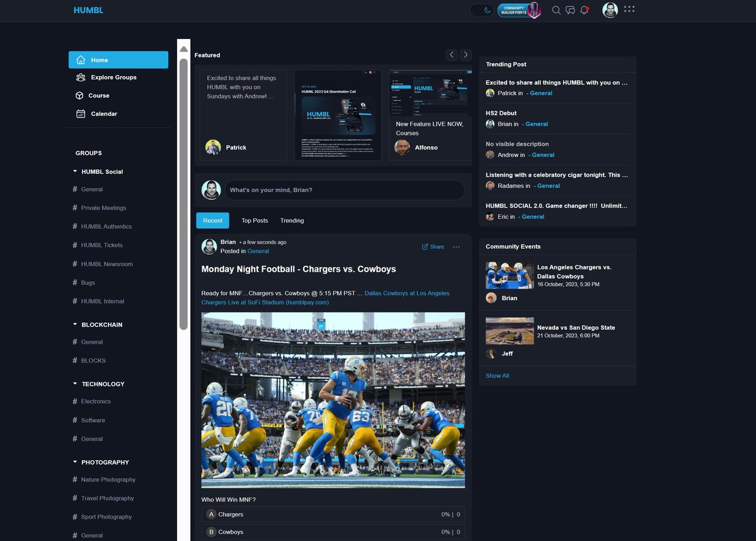Select the Top Posts tab
The height and width of the screenshot is (541, 756).
click(255, 220)
